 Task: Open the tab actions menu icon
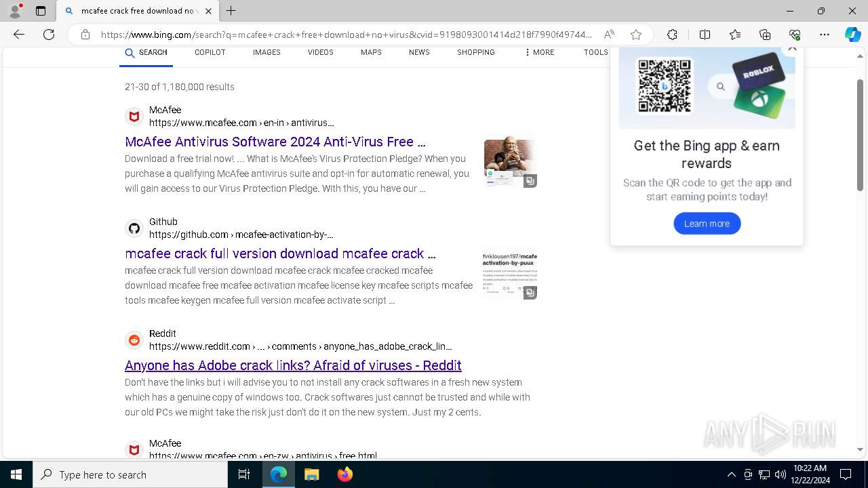point(41,11)
